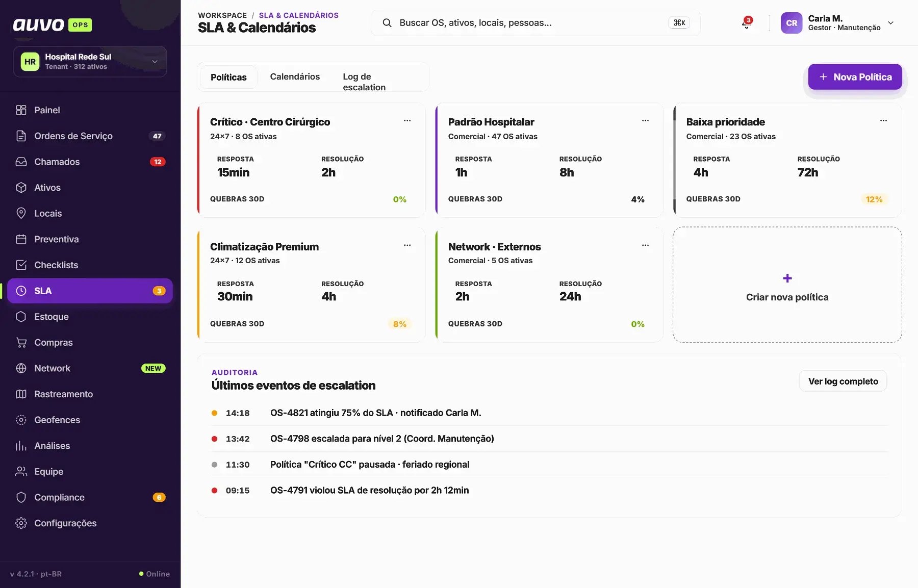Viewport: 918px width, 588px height.
Task: Open the Checklists icon
Action: click(21, 265)
